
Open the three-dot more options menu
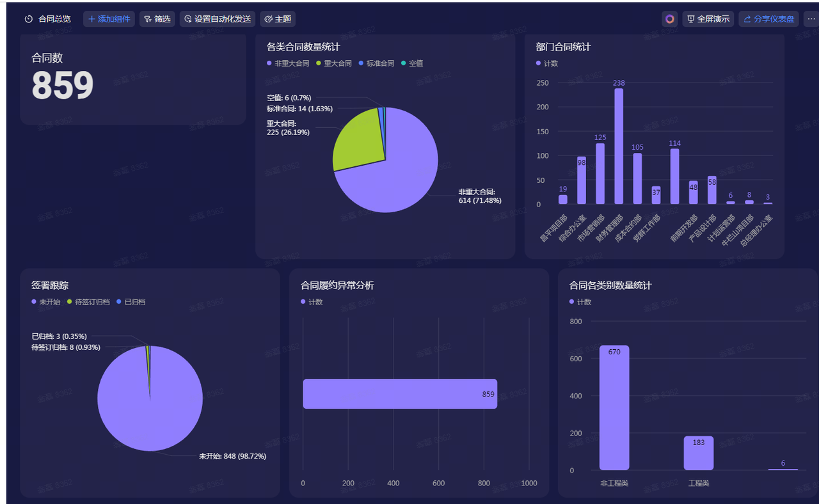coord(811,19)
